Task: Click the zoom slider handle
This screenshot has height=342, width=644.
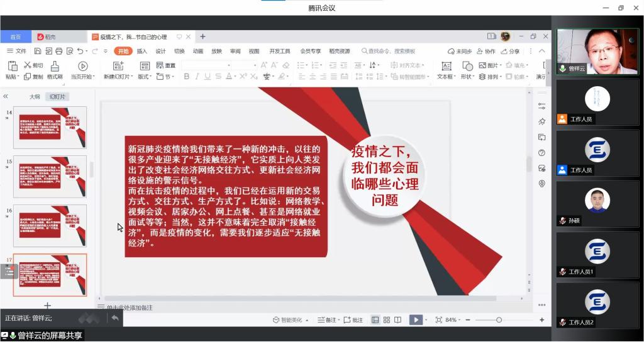Action: point(499,320)
